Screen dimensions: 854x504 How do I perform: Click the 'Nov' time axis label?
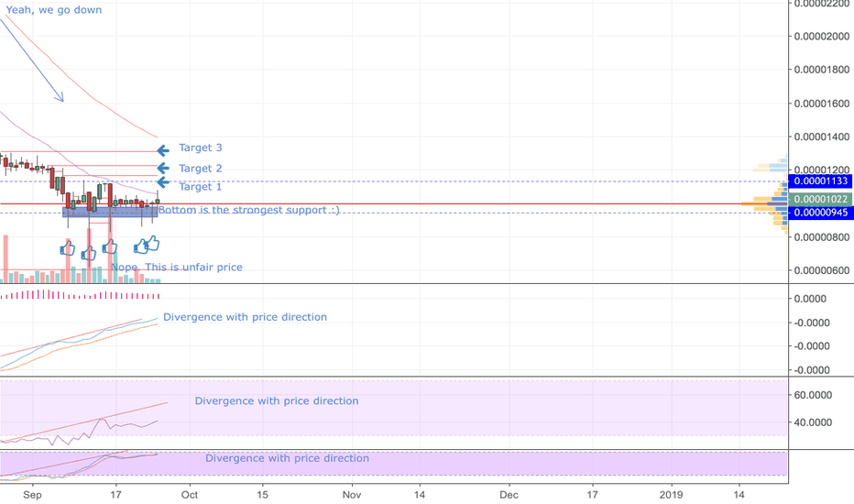pyautogui.click(x=352, y=495)
